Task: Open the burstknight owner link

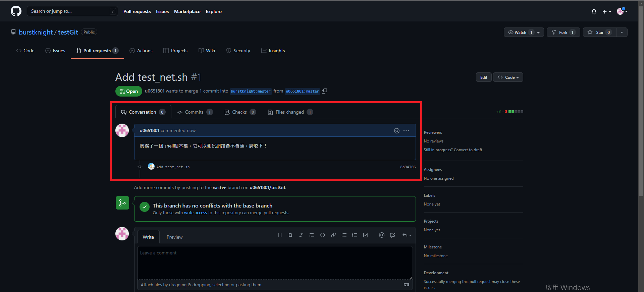Action: click(36, 32)
